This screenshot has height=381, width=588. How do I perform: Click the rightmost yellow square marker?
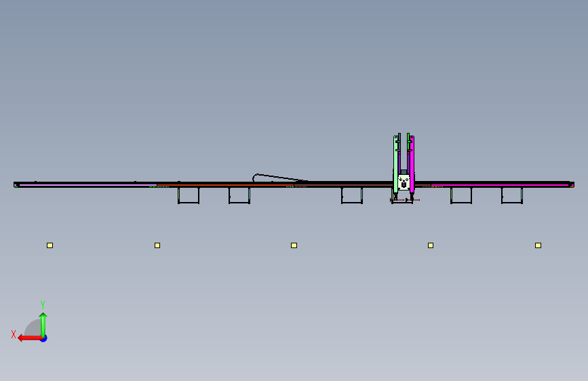(x=538, y=245)
